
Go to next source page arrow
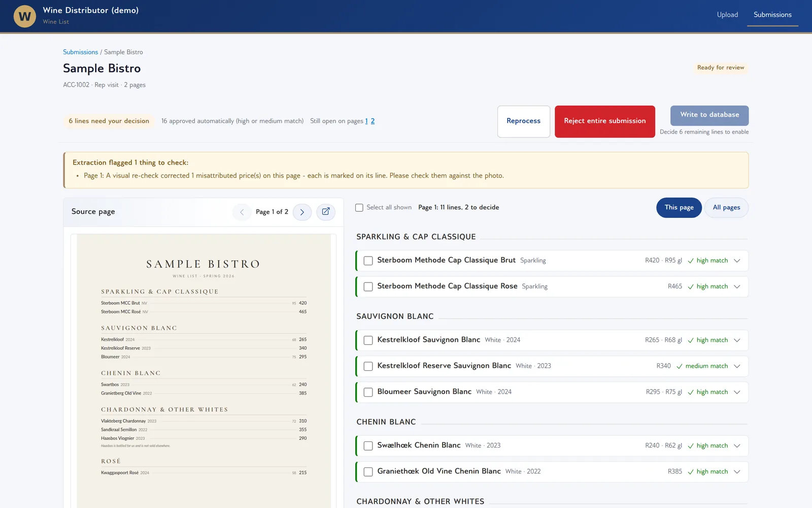pos(302,212)
